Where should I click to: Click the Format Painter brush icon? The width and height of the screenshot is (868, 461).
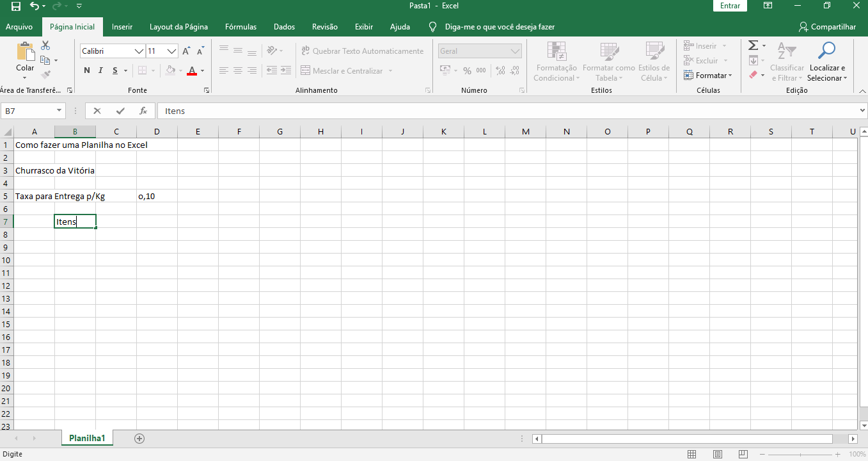pos(45,74)
